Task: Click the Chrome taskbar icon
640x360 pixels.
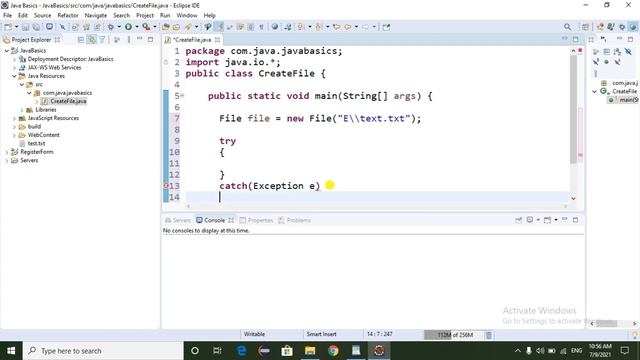Action: click(333, 351)
